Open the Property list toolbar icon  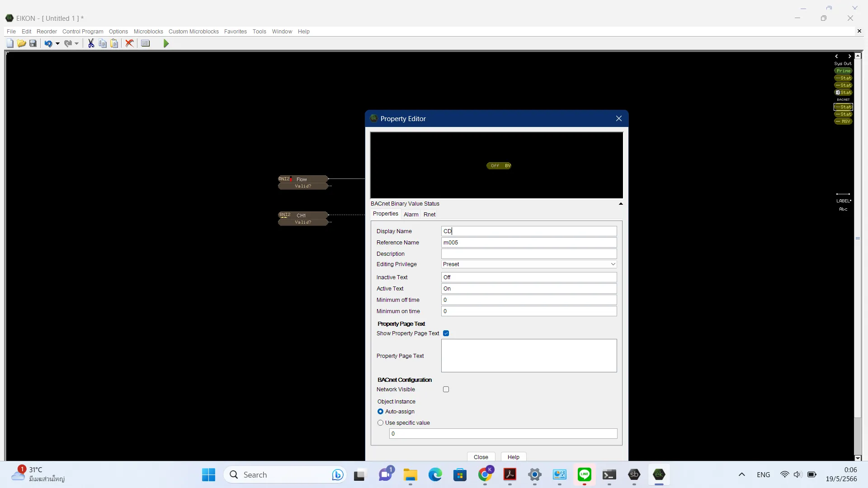[x=145, y=43]
